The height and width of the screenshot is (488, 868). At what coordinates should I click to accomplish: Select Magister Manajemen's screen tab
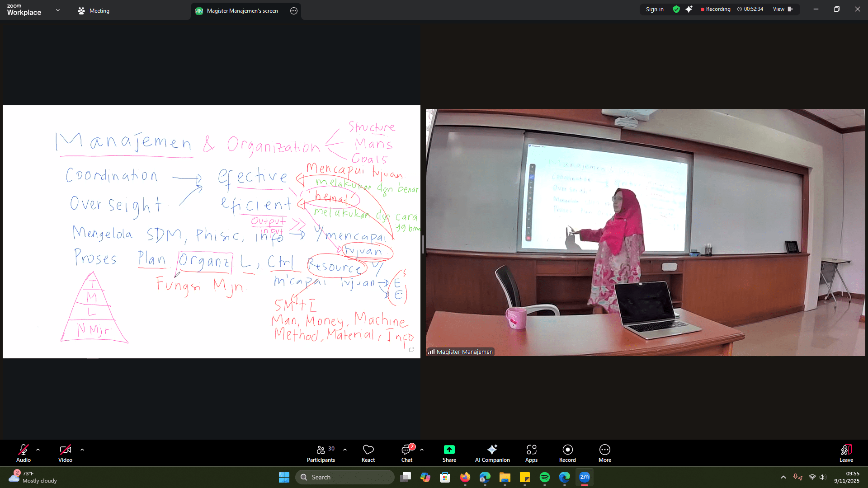pyautogui.click(x=242, y=11)
